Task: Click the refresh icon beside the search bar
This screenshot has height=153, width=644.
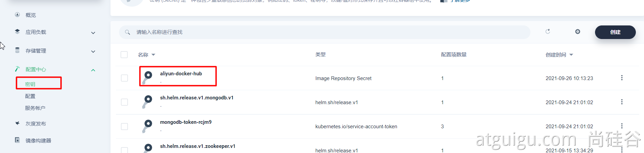Action: [547, 32]
